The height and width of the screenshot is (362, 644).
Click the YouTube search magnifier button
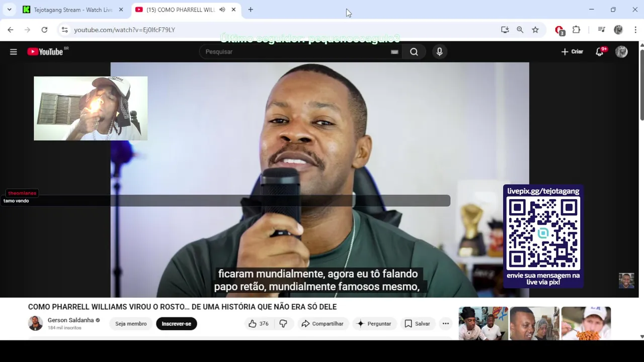click(414, 52)
